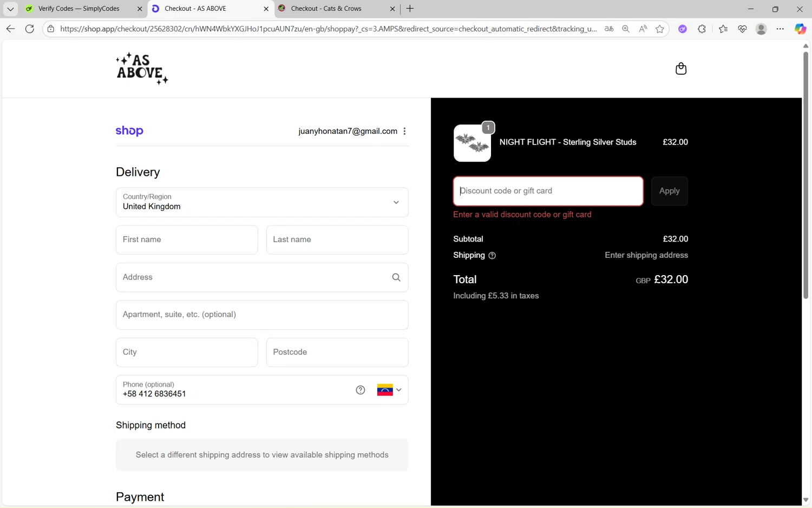The width and height of the screenshot is (812, 508).
Task: Focus the First name field
Action: pyautogui.click(x=187, y=240)
